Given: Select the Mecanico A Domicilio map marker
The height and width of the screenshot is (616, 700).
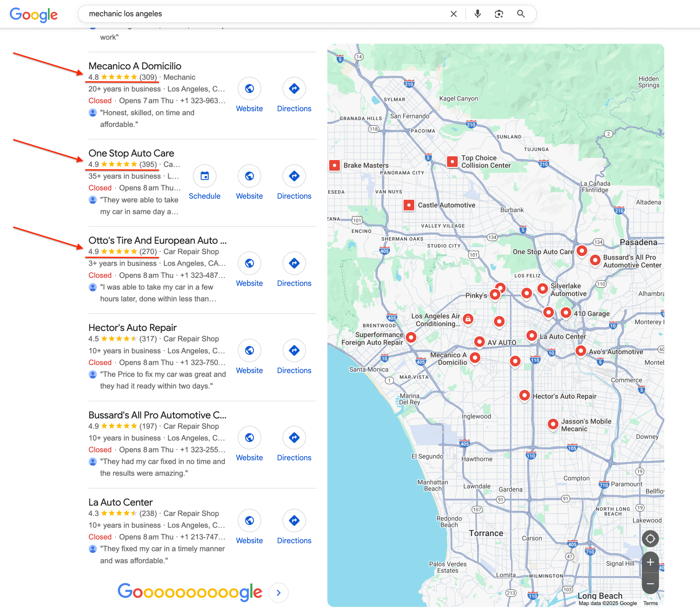Looking at the screenshot, I should 475,357.
